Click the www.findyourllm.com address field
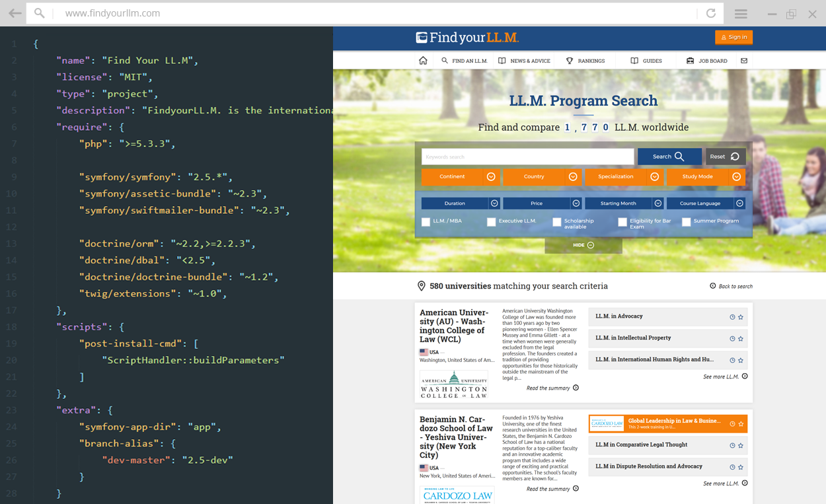The image size is (826, 504). click(112, 13)
